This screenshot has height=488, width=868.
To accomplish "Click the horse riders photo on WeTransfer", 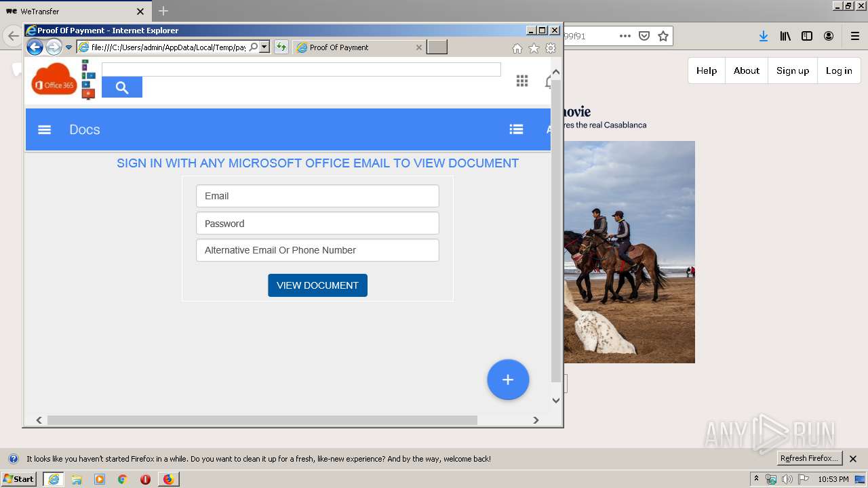I will (629, 252).
